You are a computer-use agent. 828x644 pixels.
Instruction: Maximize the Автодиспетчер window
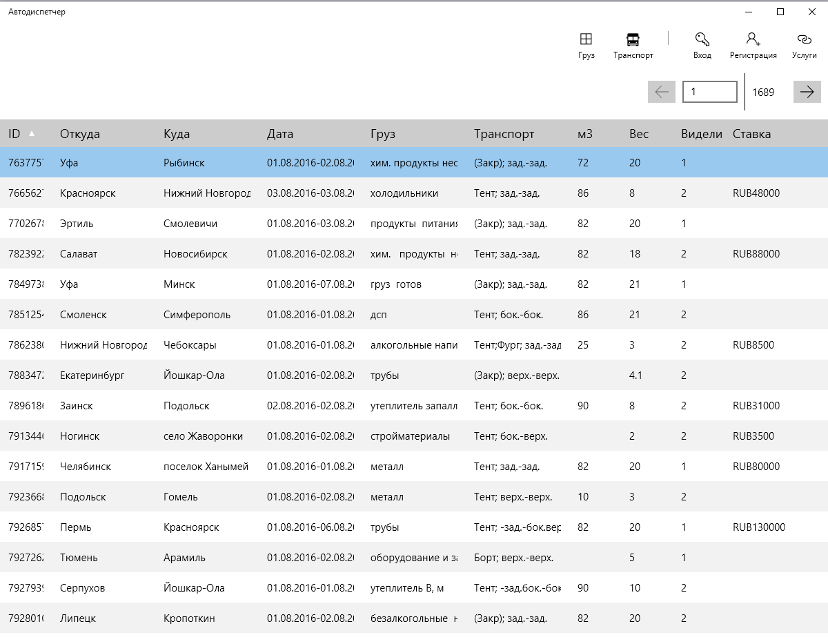[780, 12]
